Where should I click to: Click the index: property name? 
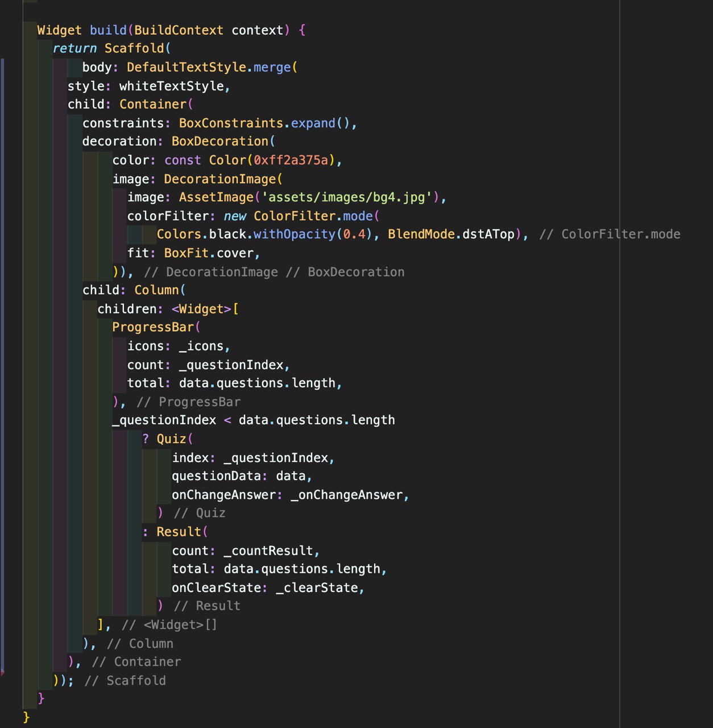tap(194, 457)
